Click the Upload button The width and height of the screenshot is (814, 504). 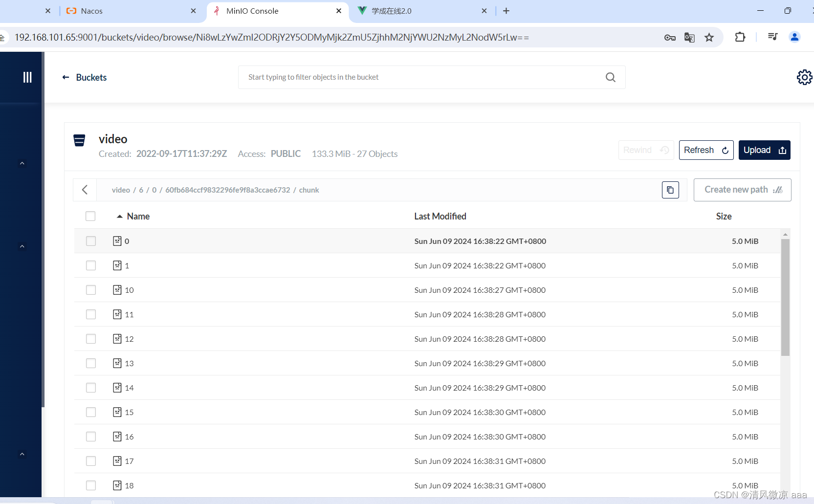pos(765,150)
